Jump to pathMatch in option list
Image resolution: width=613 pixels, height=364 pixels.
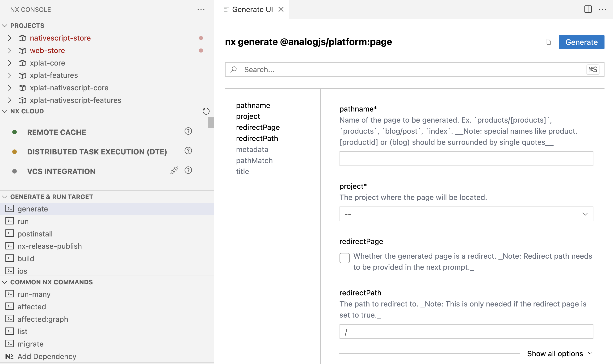click(x=254, y=160)
